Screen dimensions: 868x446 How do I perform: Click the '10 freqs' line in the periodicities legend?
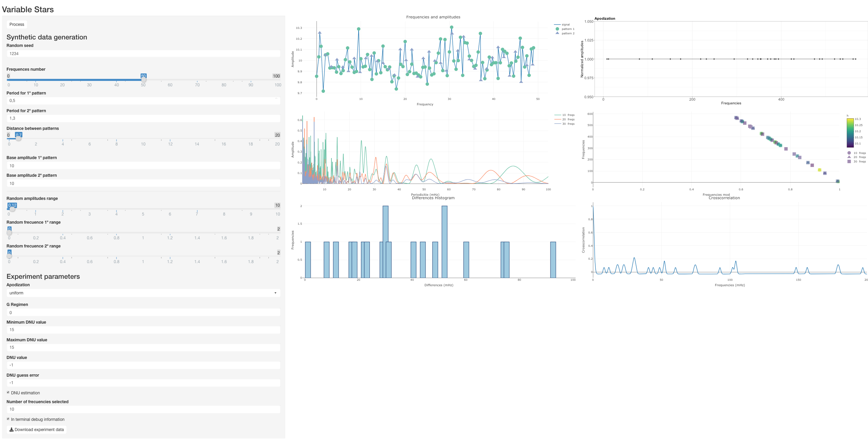click(557, 115)
